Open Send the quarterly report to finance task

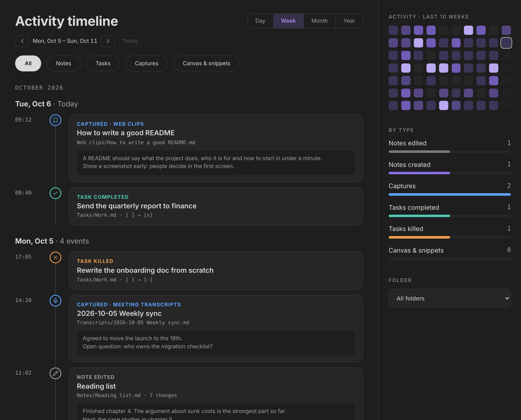[x=216, y=206]
